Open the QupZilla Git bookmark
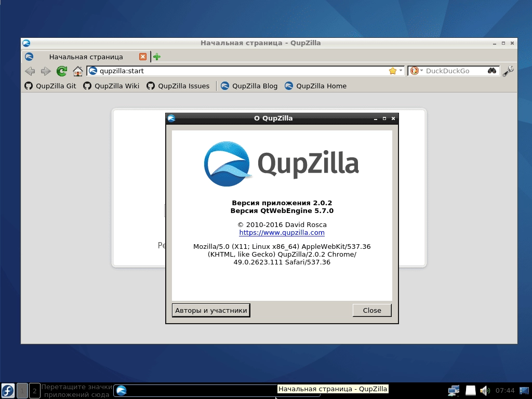Screen dimensions: 532x399 [50, 86]
